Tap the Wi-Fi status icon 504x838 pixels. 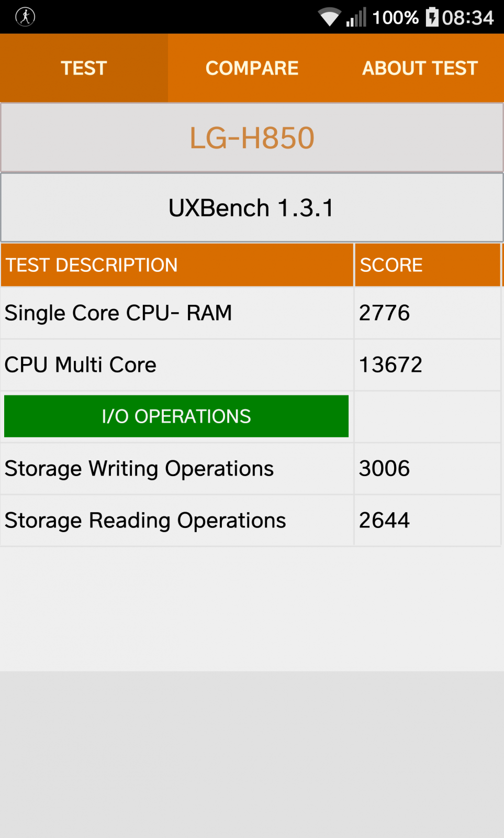pyautogui.click(x=330, y=17)
